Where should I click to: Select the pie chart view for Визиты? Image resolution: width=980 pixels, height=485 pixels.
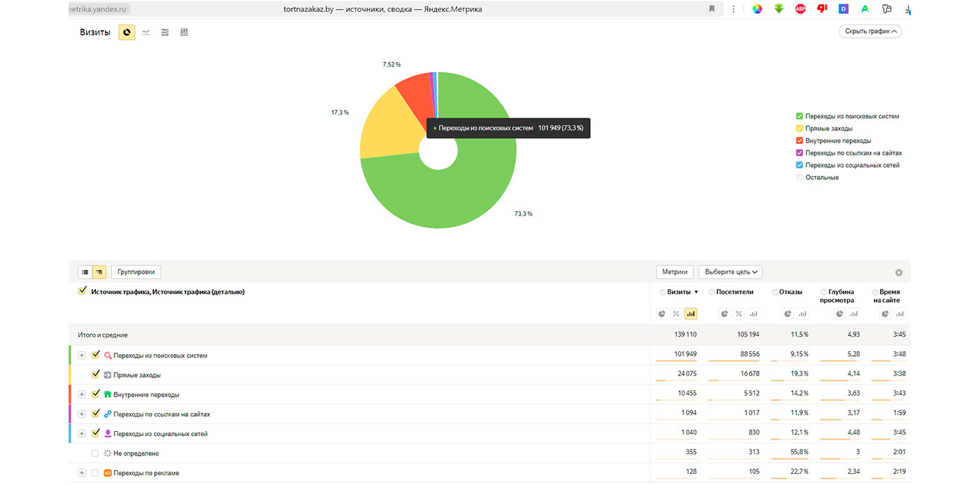tap(127, 32)
